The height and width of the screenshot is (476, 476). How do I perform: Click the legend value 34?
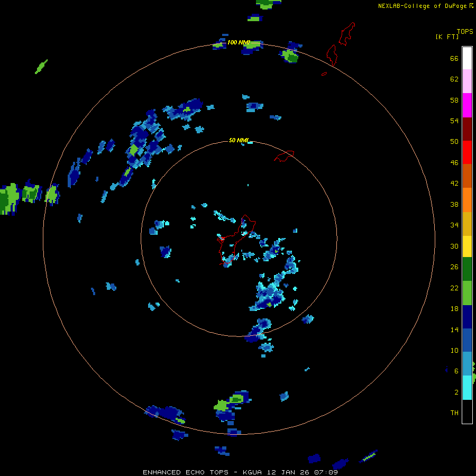pyautogui.click(x=454, y=225)
